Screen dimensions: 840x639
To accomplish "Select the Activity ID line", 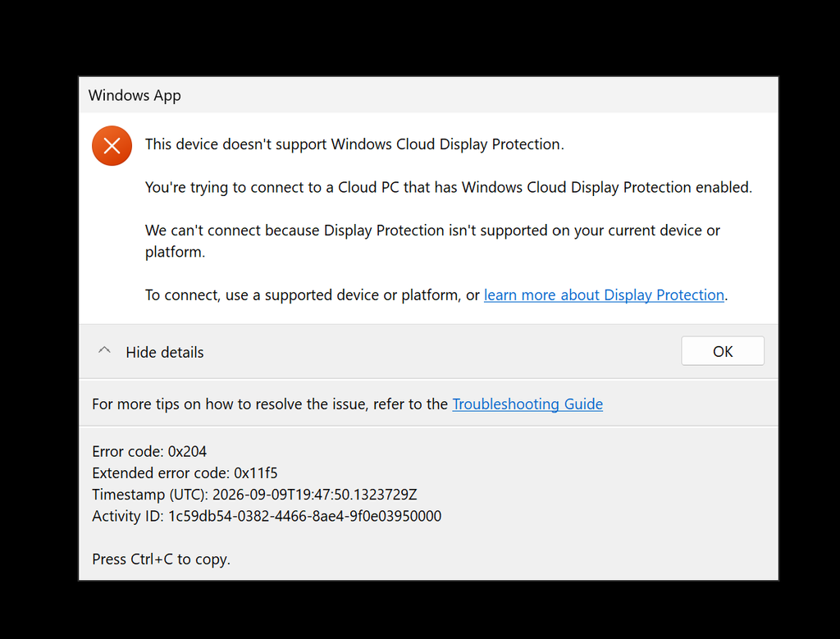I will (267, 516).
